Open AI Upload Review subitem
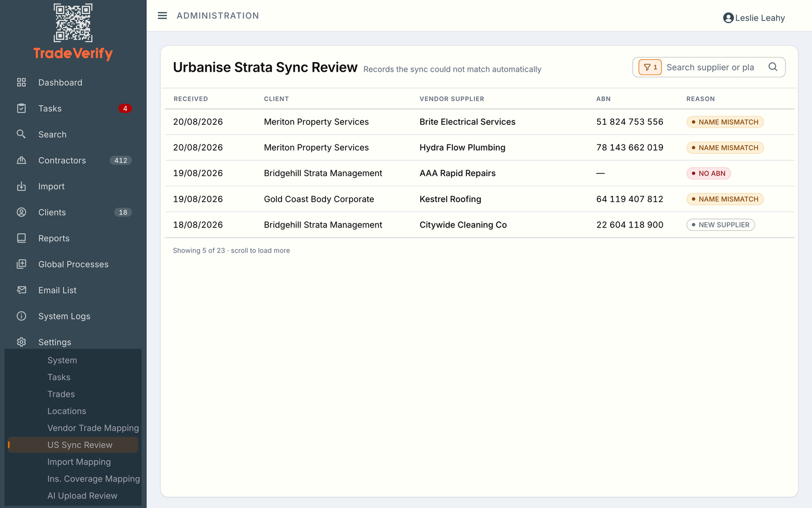Viewport: 812px width, 508px height. (82, 496)
